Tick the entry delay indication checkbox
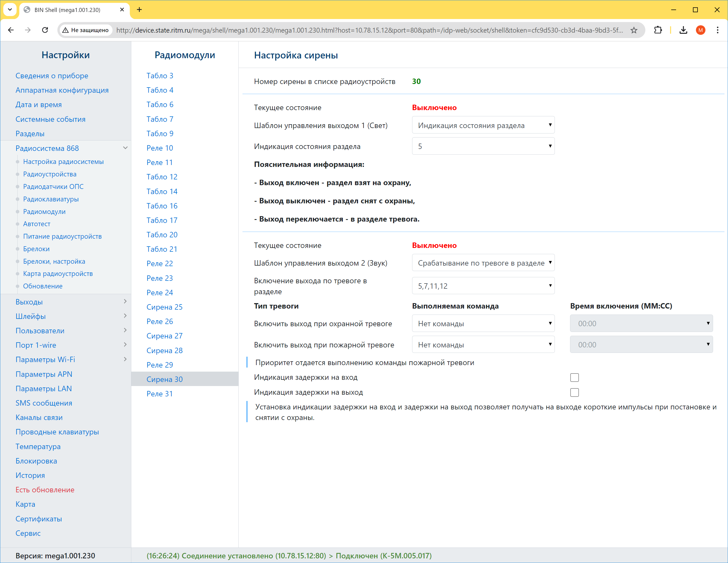The width and height of the screenshot is (728, 563). point(574,377)
